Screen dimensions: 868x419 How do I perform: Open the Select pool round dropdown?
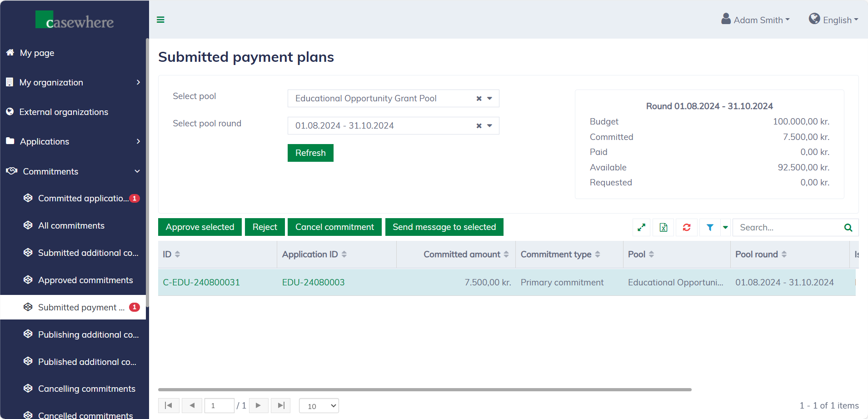click(x=489, y=126)
